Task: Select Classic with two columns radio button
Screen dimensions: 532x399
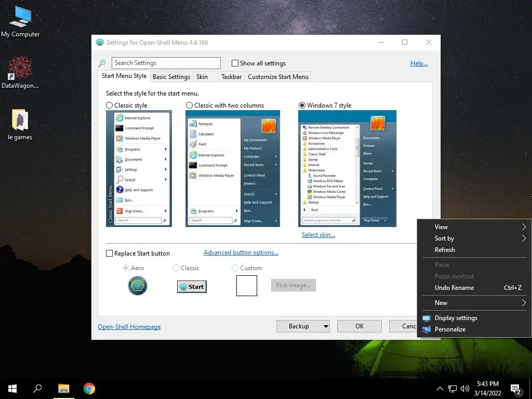Action: coord(189,105)
